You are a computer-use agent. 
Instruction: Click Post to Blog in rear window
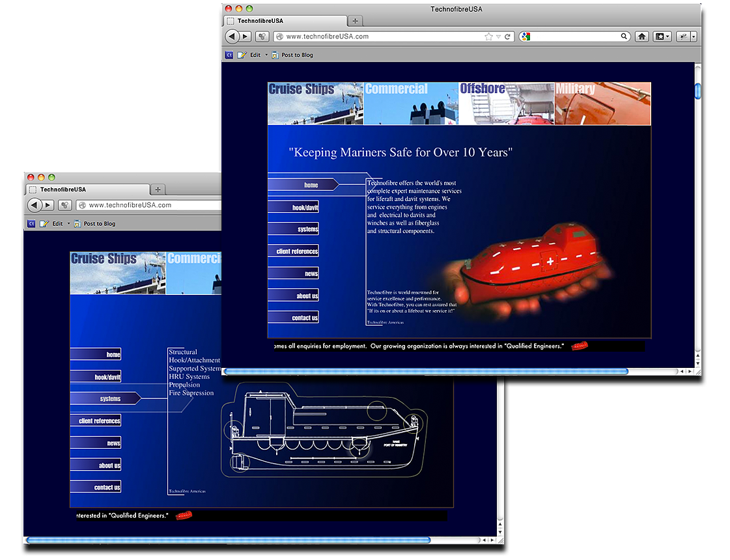[95, 223]
